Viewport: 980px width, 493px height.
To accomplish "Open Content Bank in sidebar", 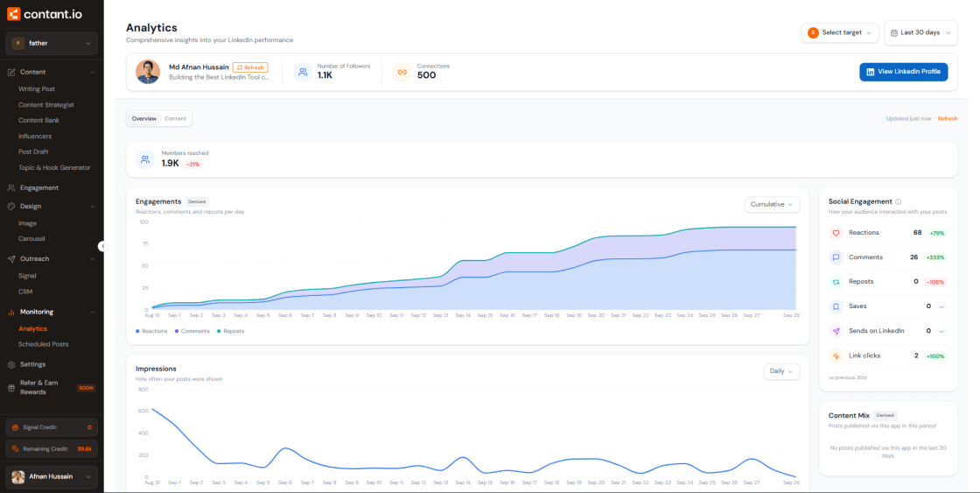I will click(38, 120).
